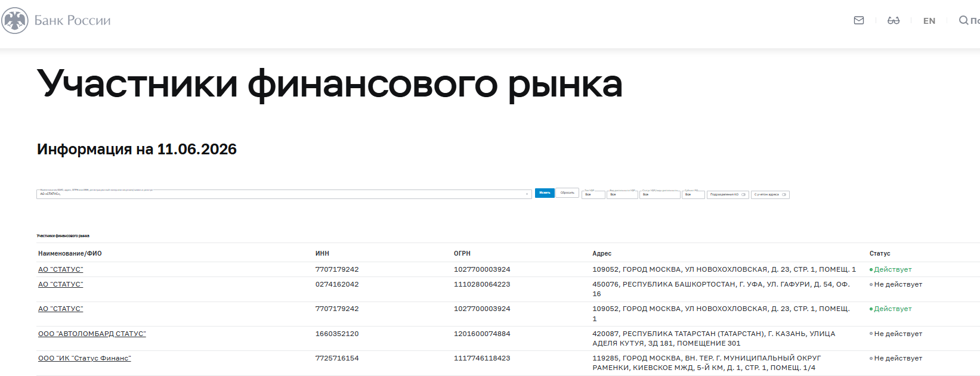Open ООО "ИК "Статус Финанс" link
The width and height of the screenshot is (980, 376).
point(85,358)
